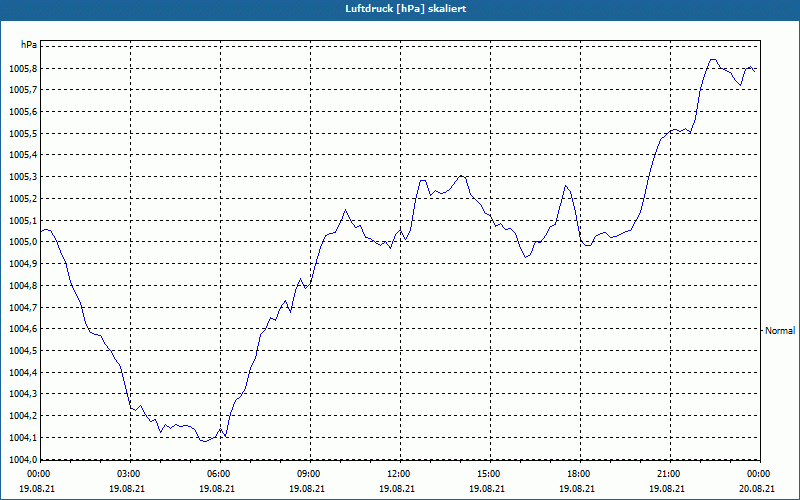Viewport: 800px width, 500px height.
Task: Click the 1005,0 y-axis label
Action: (23, 242)
